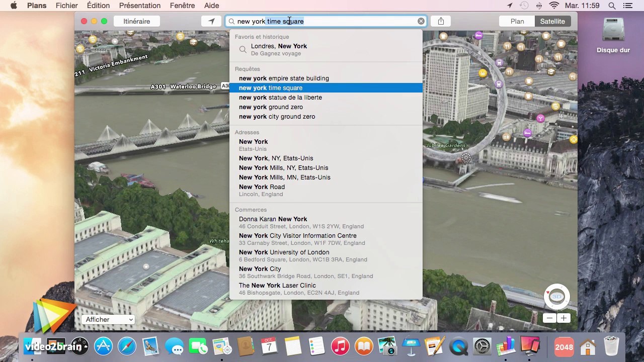Select New York University of London
Screen dimensions: 644x362
click(x=326, y=255)
